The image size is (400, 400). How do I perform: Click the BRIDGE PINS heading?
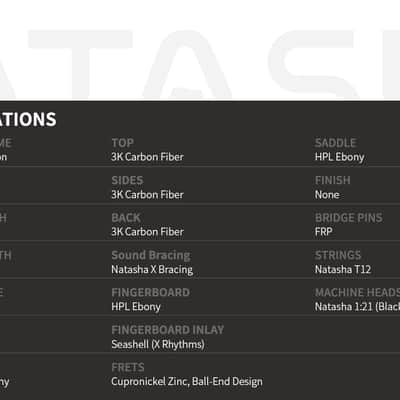click(x=349, y=218)
